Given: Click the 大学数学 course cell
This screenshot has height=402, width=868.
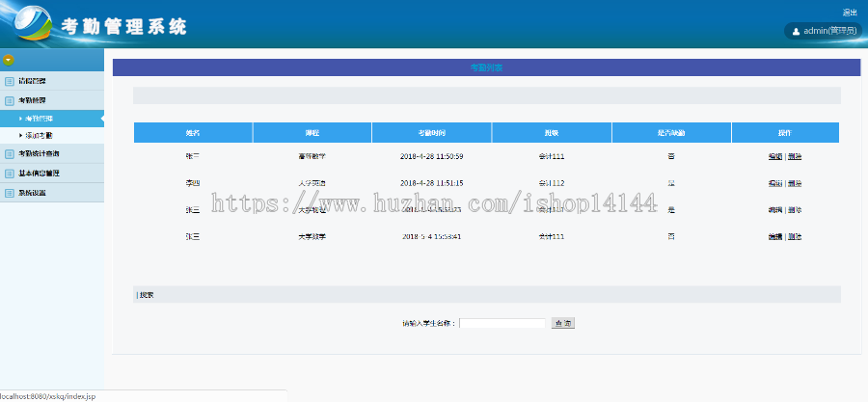Looking at the screenshot, I should [x=312, y=236].
